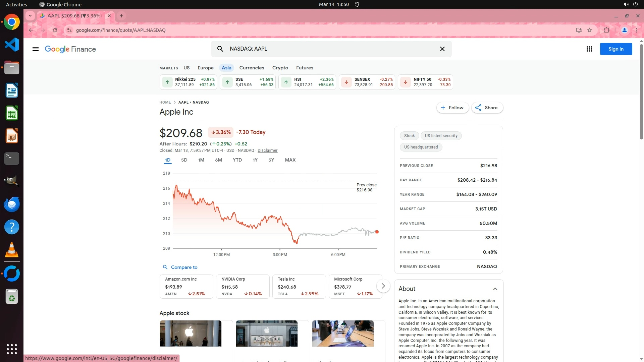Select the Europe markets tab
Viewport: 644px width, 362px height.
pos(205,68)
